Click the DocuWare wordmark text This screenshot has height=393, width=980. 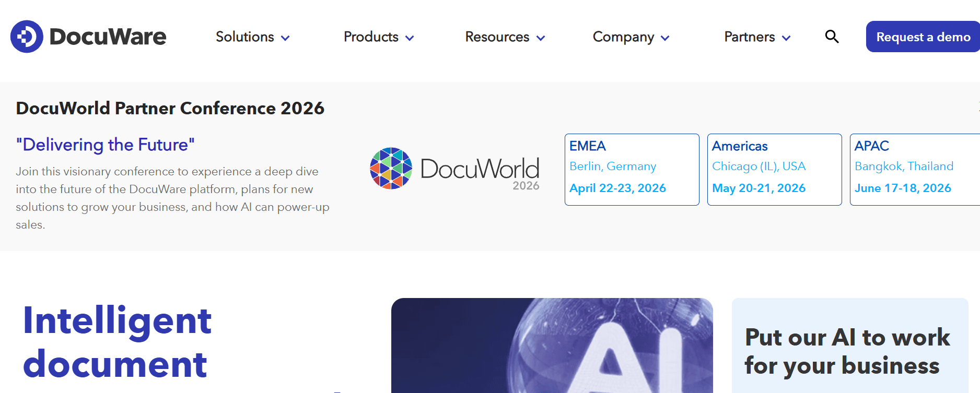(108, 37)
